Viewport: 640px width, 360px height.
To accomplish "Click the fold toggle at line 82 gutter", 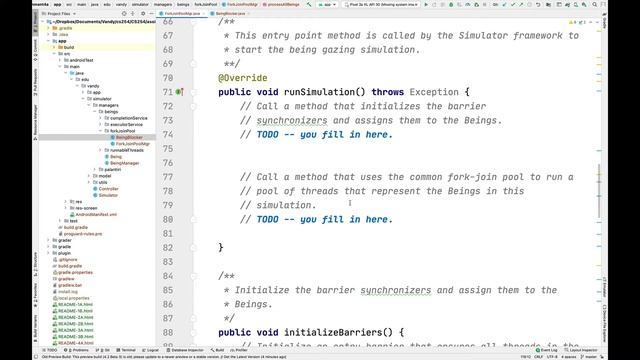I will click(193, 248).
